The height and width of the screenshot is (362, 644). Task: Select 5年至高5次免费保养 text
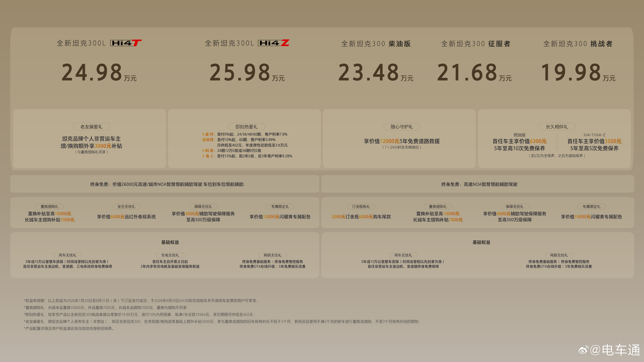tap(594, 148)
